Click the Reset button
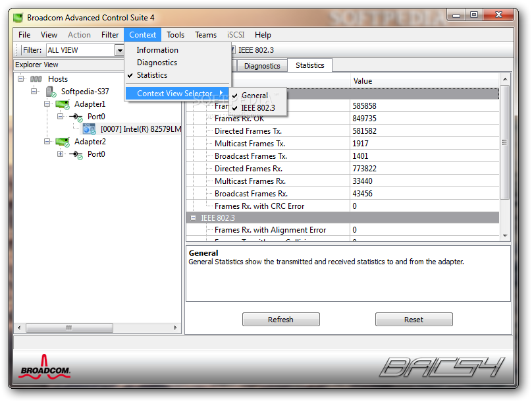The height and width of the screenshot is (402, 532). pos(414,320)
